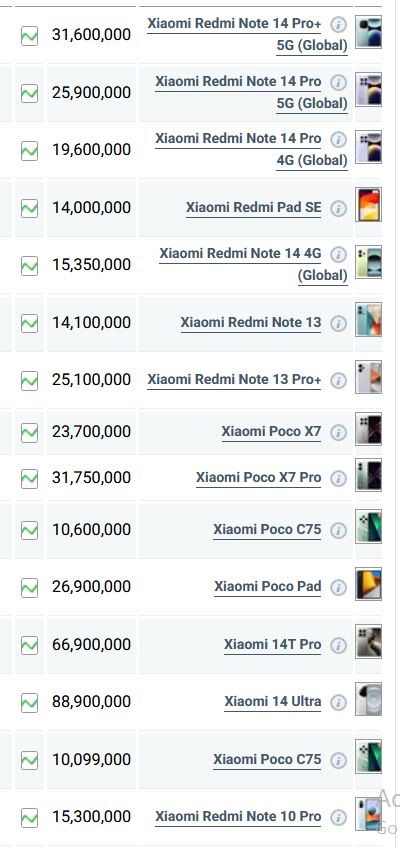Open Xiaomi Redmi Note 14 4G (Global) link
The width and height of the screenshot is (400, 848).
coord(254,264)
